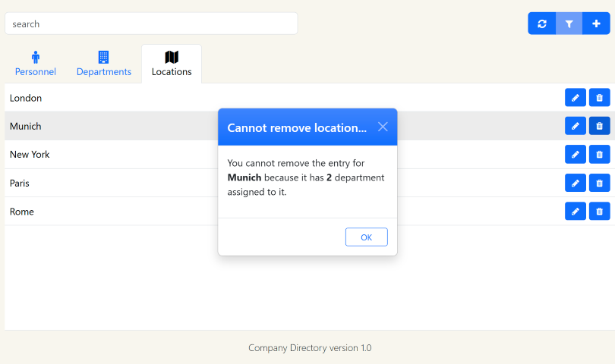Edit the London location with pencil icon
Viewport: 615px width, 364px height.
(x=576, y=98)
